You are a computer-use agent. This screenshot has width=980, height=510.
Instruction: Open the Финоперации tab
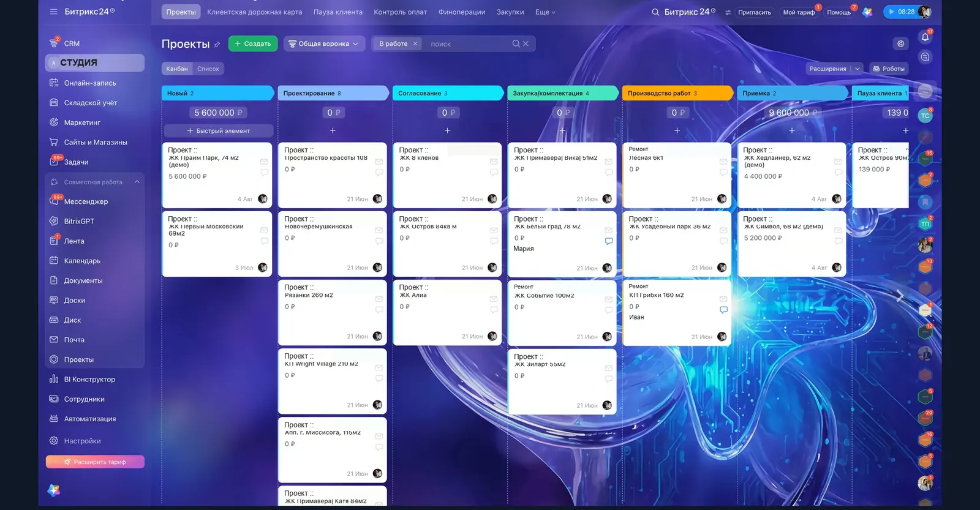coord(462,12)
